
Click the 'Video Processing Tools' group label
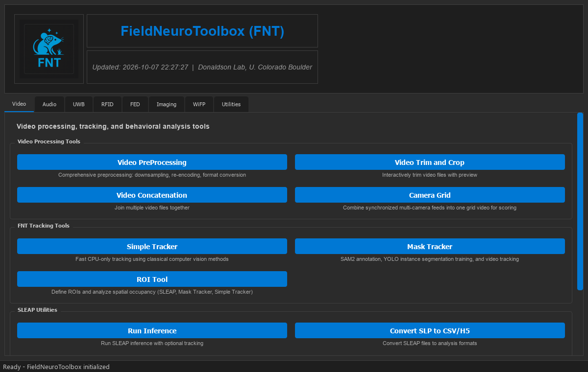point(49,141)
